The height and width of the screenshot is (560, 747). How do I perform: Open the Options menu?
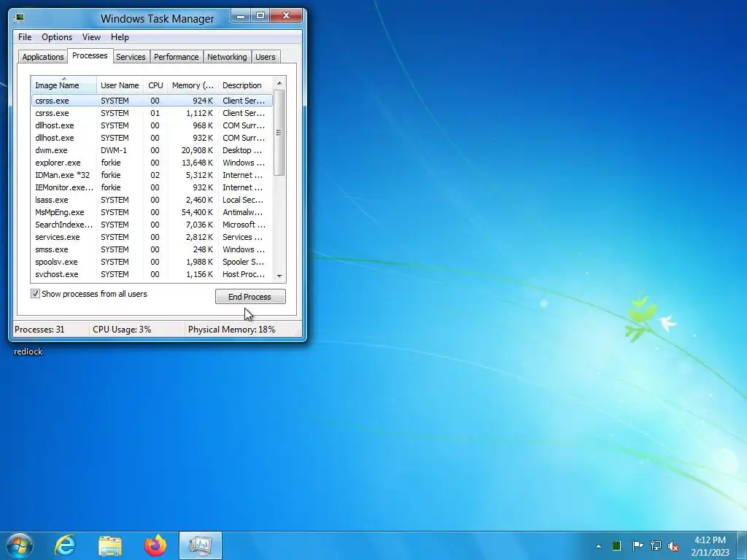tap(57, 37)
